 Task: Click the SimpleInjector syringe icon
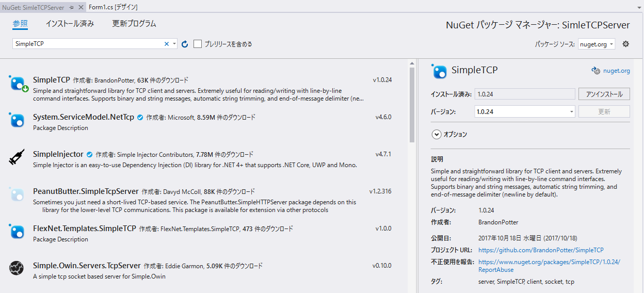click(x=17, y=157)
